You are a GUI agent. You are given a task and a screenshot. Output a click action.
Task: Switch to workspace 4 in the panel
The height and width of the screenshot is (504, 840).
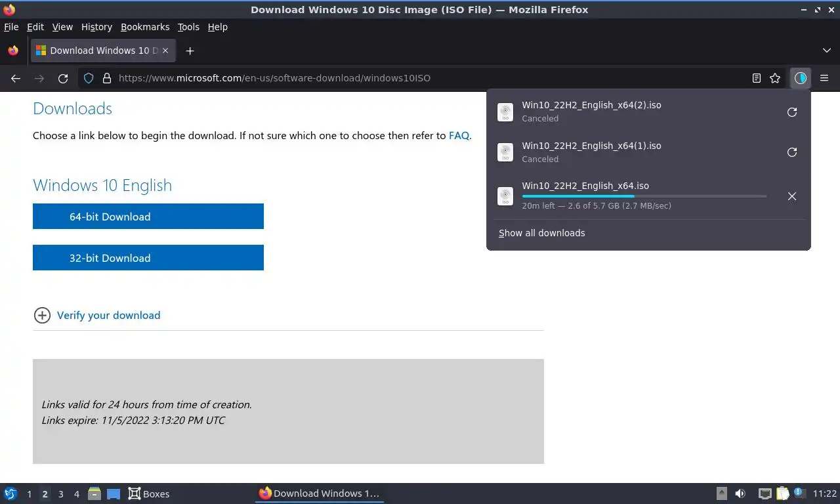76,494
